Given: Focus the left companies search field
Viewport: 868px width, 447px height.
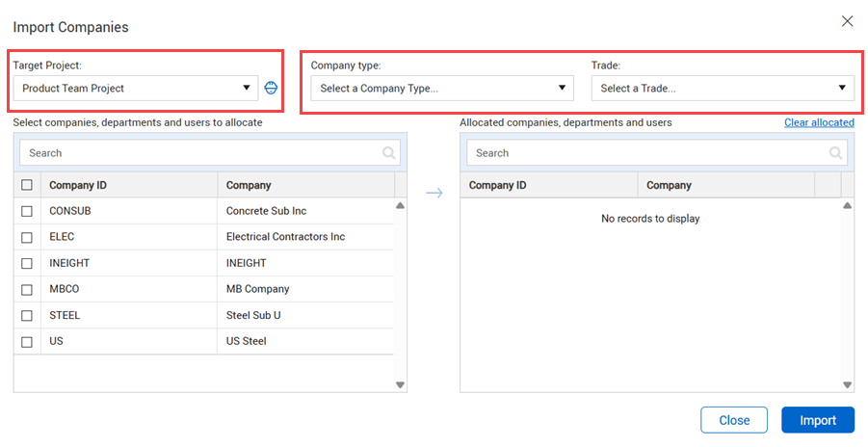Looking at the screenshot, I should [x=197, y=153].
